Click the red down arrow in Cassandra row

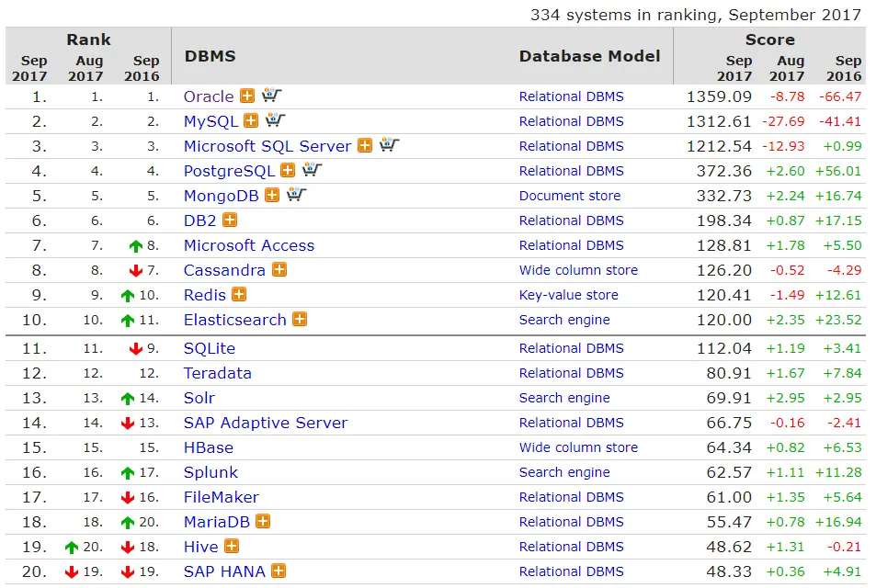click(136, 271)
